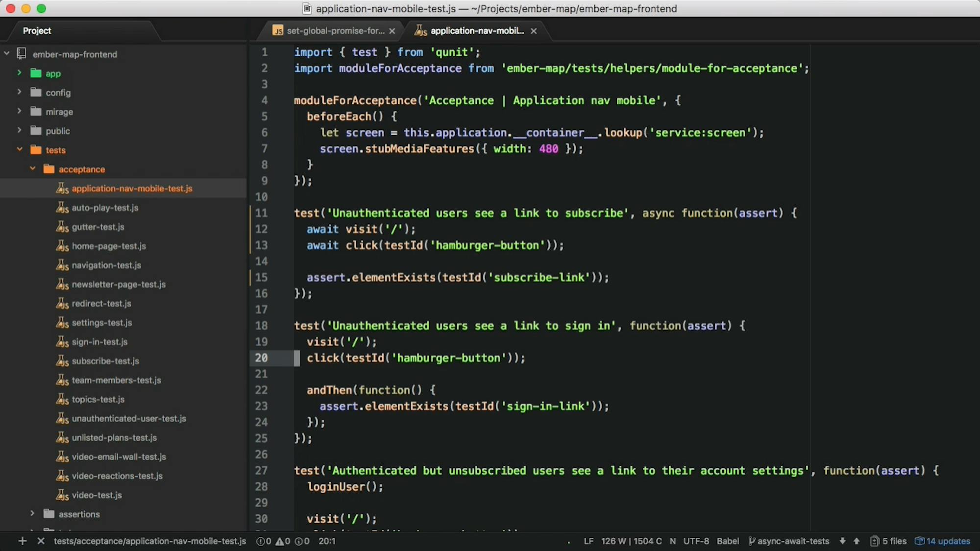Viewport: 980px width, 551px height.
Task: Open the subscribe-test.js beaker file icon
Action: (x=62, y=361)
